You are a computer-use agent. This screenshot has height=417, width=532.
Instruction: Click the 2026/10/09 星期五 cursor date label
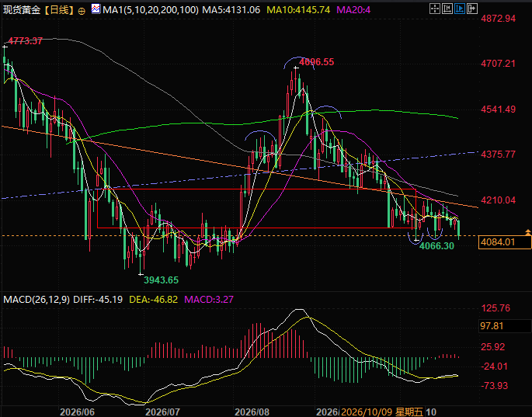(x=382, y=412)
